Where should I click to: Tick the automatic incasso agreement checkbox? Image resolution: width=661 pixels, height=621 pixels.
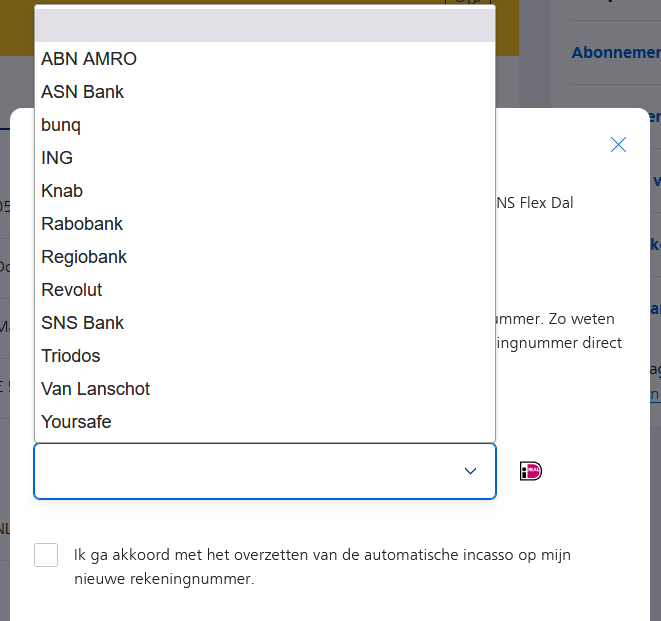coord(46,555)
